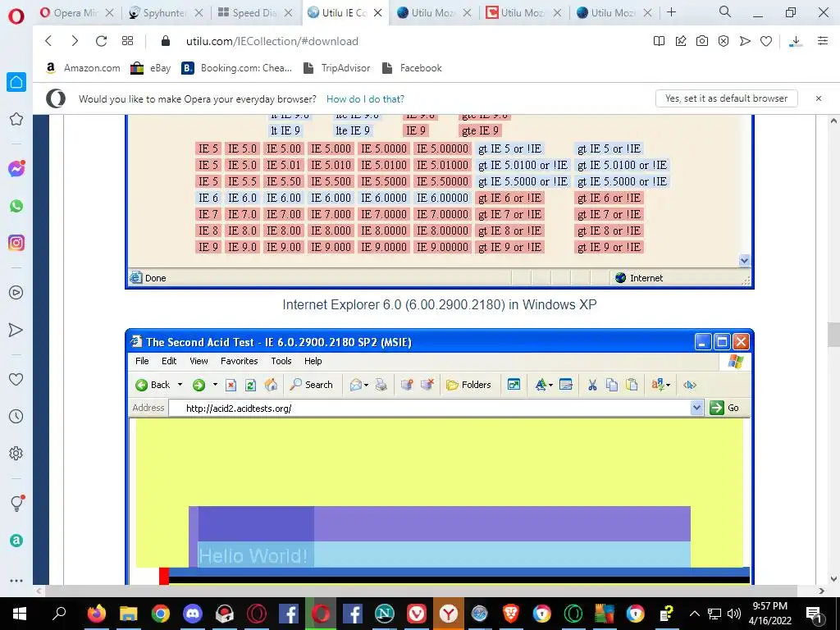Click Back dropdown arrow in IE toolbar
This screenshot has width=840, height=630.
click(180, 385)
